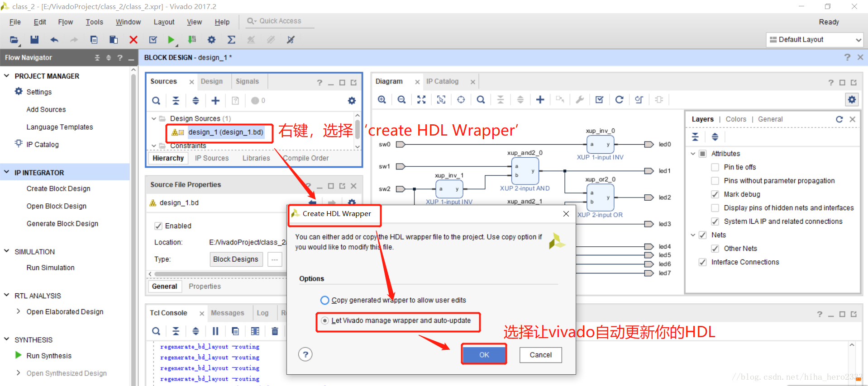Viewport: 868px width, 386px height.
Task: Click the green Run play icon in toolbar
Action: pyautogui.click(x=171, y=40)
